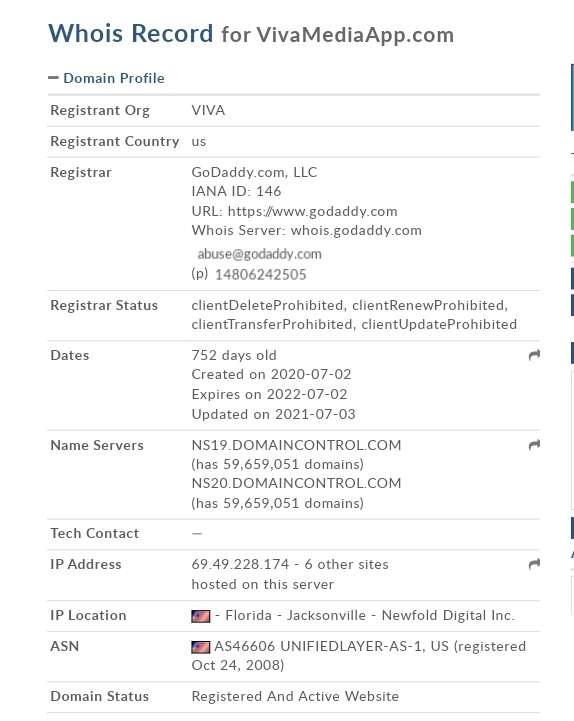The height and width of the screenshot is (721, 574).
Task: Select domain count under NS19 name server
Action: pyautogui.click(x=278, y=464)
